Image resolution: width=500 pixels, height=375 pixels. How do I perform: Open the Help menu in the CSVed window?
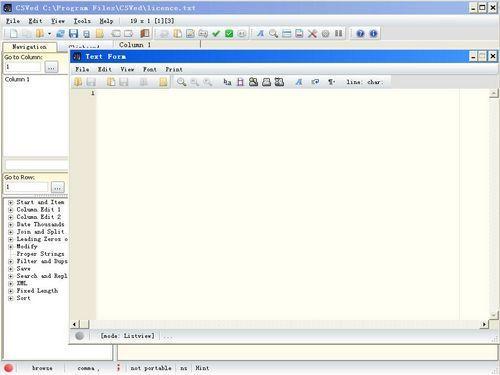click(106, 21)
